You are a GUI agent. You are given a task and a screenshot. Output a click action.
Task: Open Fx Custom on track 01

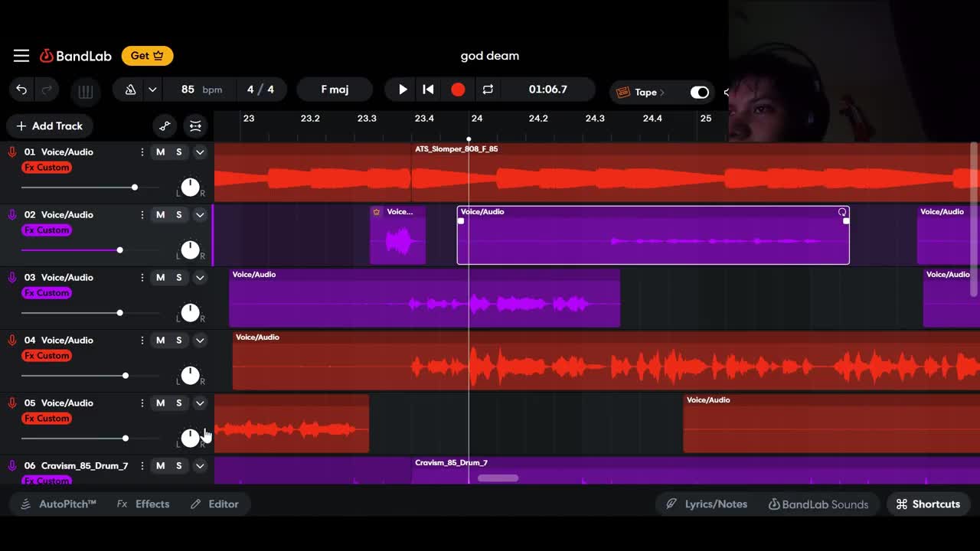[47, 168]
